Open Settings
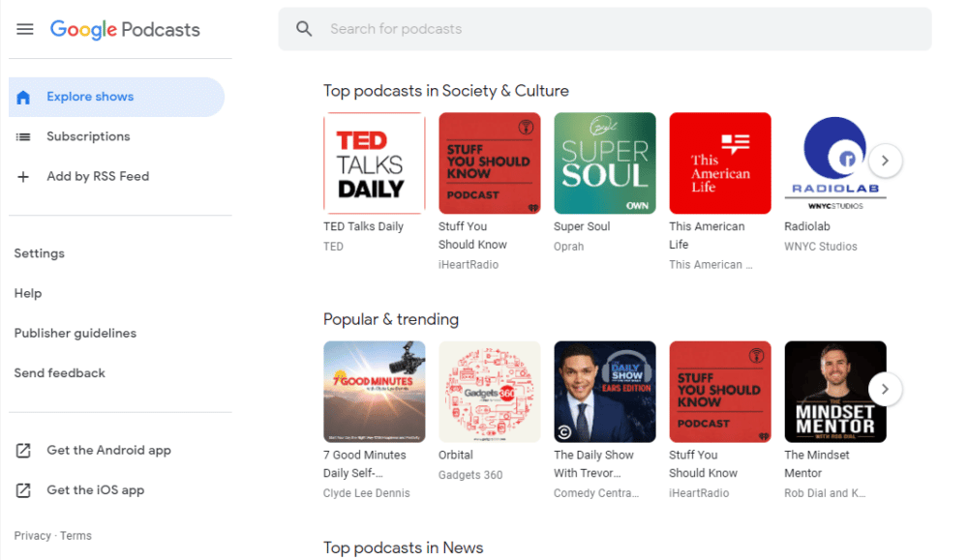This screenshot has width=968, height=560. point(40,253)
